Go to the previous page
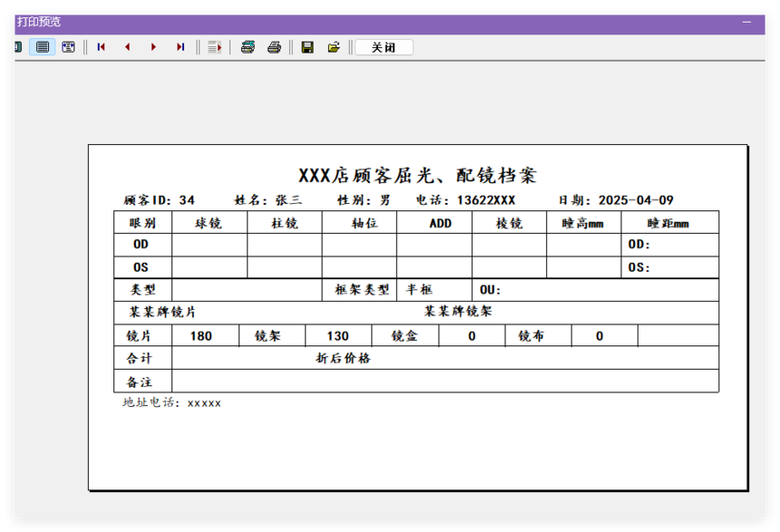The image size is (780, 532). coord(127,47)
